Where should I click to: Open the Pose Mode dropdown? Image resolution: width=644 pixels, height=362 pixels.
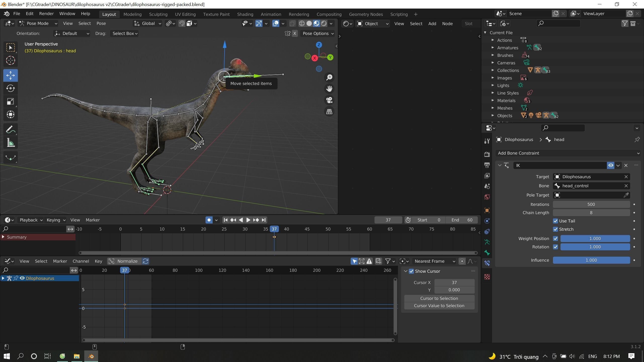38,23
